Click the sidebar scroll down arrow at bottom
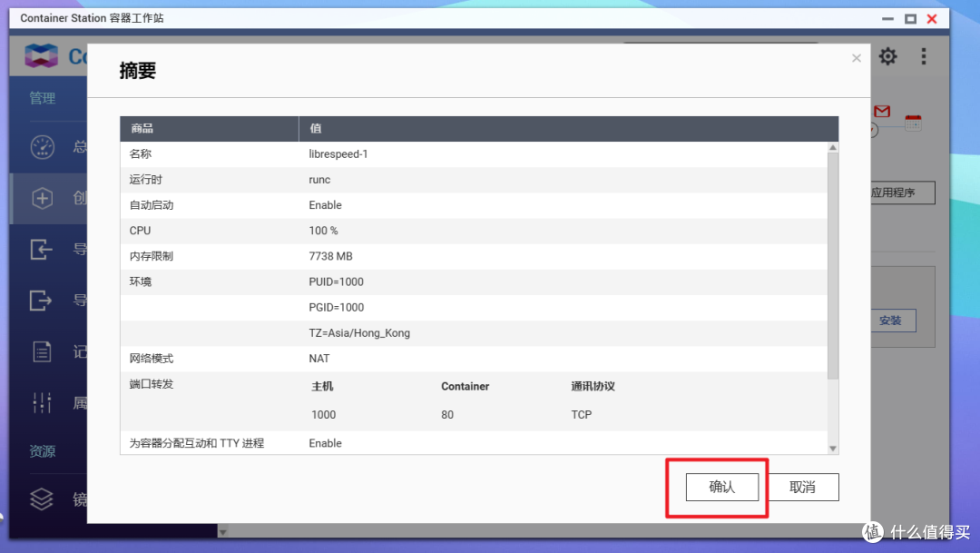Image resolution: width=980 pixels, height=553 pixels. (222, 532)
